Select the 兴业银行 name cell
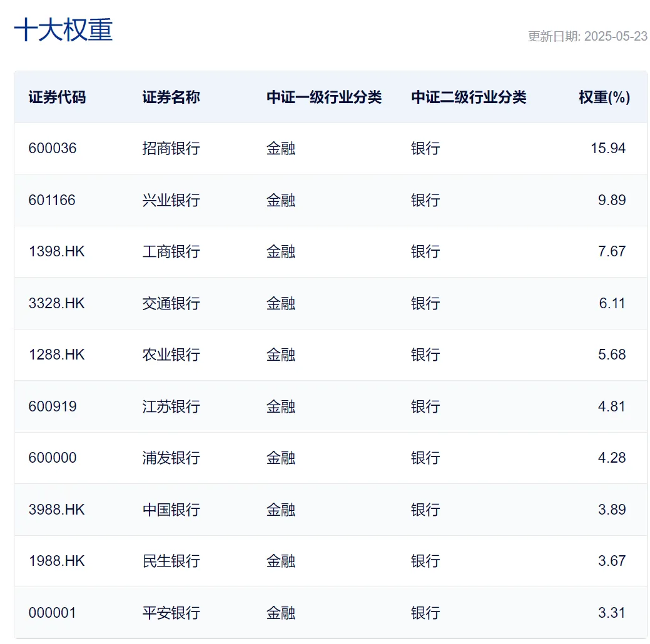Image resolution: width=650 pixels, height=644 pixels. pyautogui.click(x=171, y=200)
